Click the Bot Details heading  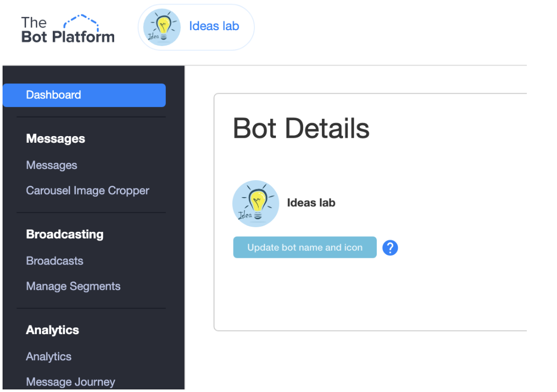(301, 128)
